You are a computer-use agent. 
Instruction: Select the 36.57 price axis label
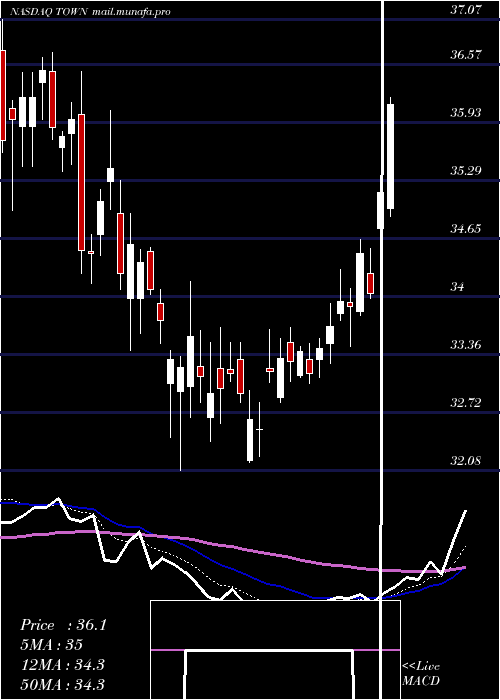[x=466, y=54]
